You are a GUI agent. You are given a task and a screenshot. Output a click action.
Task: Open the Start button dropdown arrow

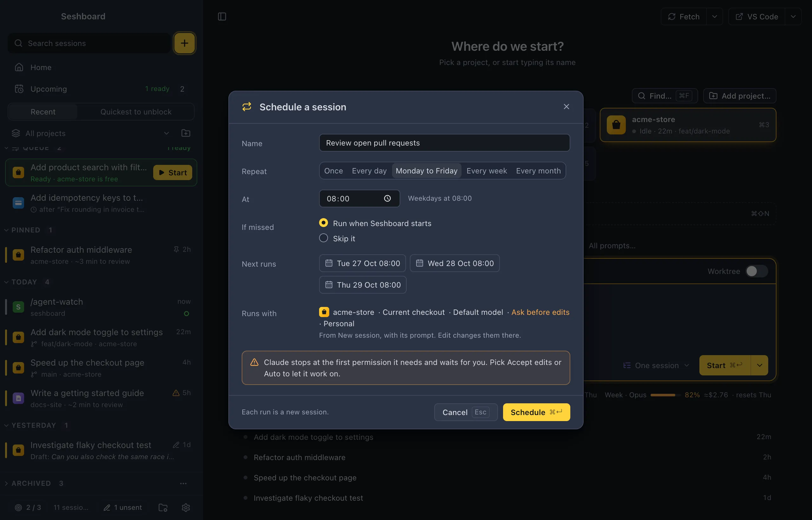pyautogui.click(x=759, y=365)
